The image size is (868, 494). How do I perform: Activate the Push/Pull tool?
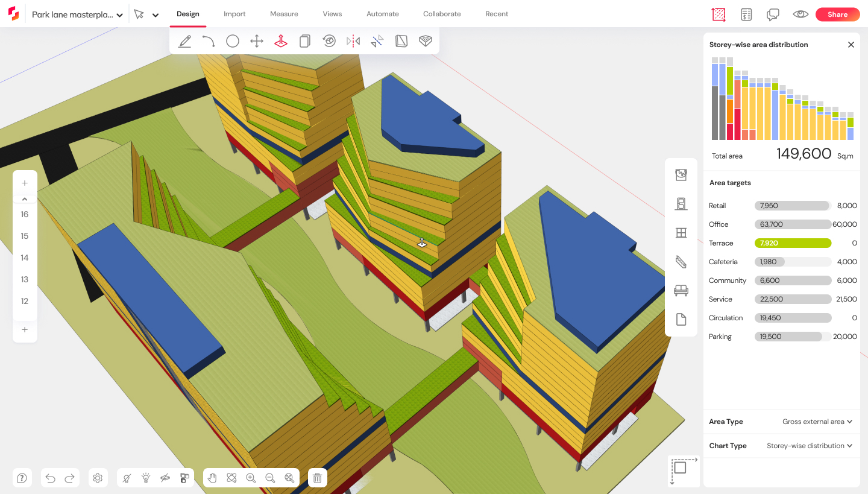[281, 41]
